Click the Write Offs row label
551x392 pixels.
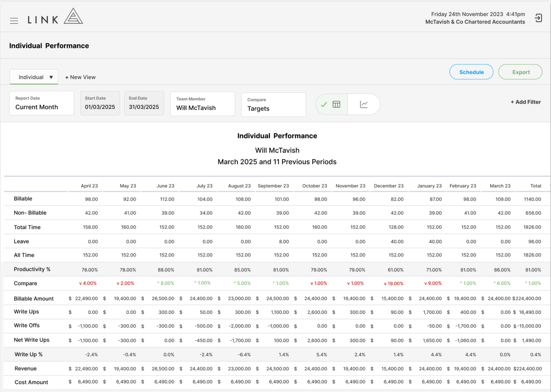26,325
